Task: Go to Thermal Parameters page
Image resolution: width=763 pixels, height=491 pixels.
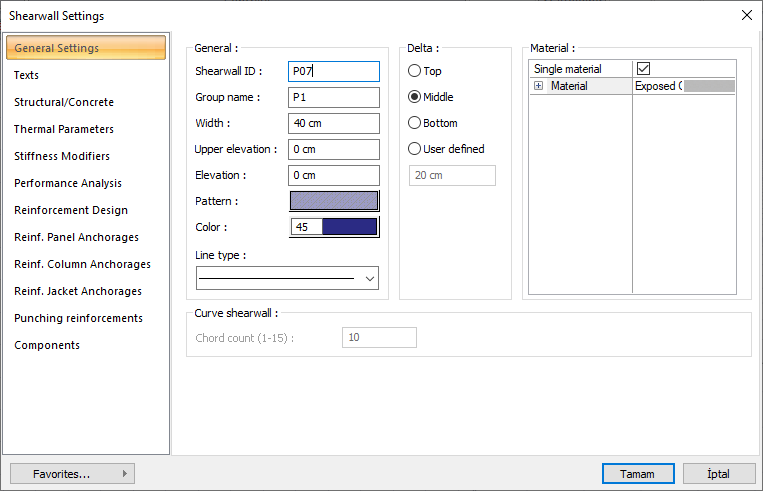Action: tap(64, 129)
